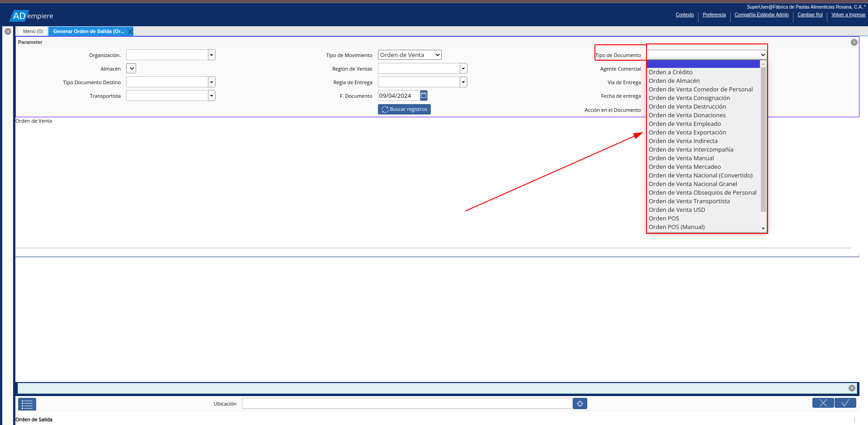Expand the left side panel arrow
Image resolution: width=868 pixels, height=425 pixels.
pos(8,31)
